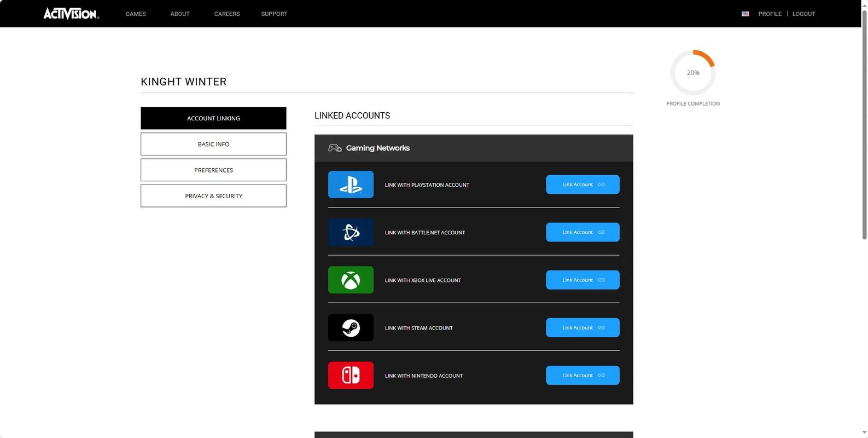Open the Preferences section
The width and height of the screenshot is (868, 438).
coord(213,170)
